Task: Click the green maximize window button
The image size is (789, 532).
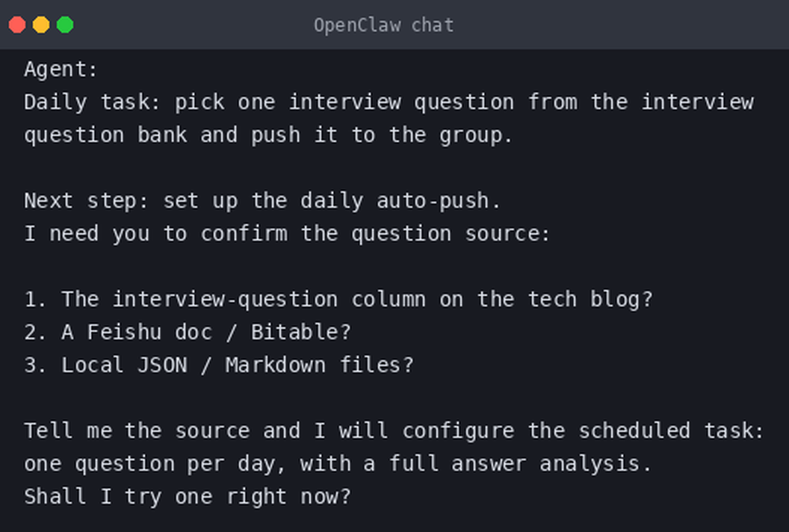Action: pyautogui.click(x=65, y=25)
